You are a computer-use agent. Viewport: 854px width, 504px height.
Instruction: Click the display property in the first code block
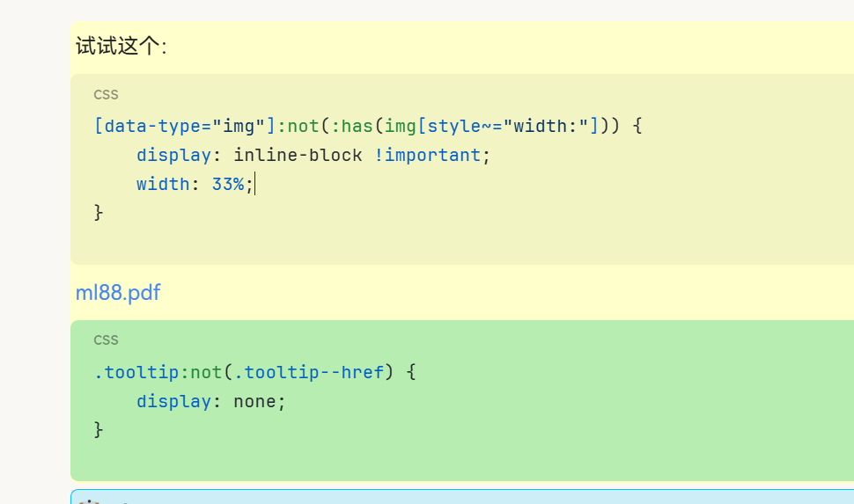(x=173, y=156)
